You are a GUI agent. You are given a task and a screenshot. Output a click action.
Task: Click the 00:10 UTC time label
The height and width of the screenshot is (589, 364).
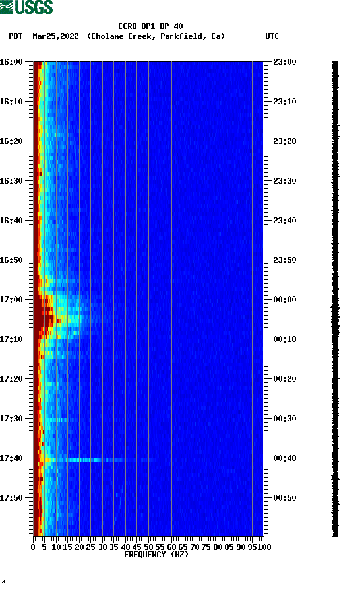(285, 339)
